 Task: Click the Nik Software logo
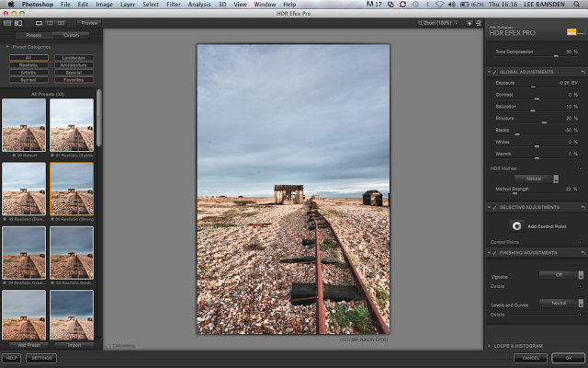(576, 32)
